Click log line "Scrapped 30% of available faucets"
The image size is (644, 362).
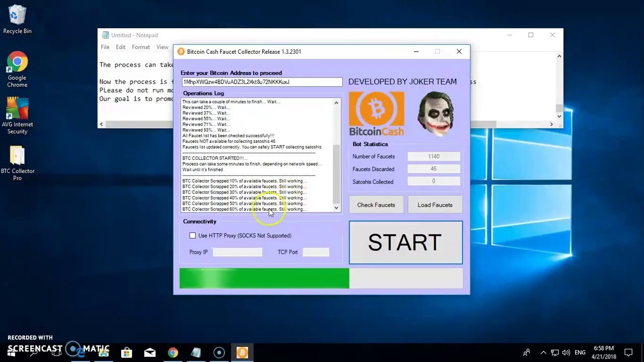pos(244,192)
